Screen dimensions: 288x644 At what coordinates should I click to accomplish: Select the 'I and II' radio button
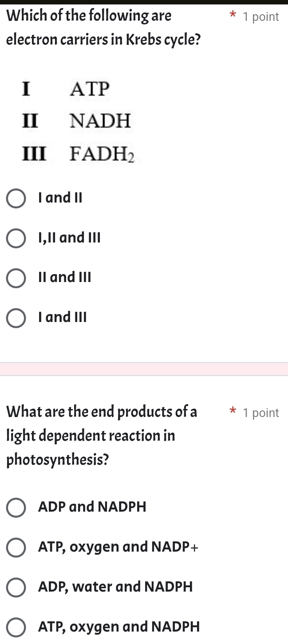click(16, 199)
